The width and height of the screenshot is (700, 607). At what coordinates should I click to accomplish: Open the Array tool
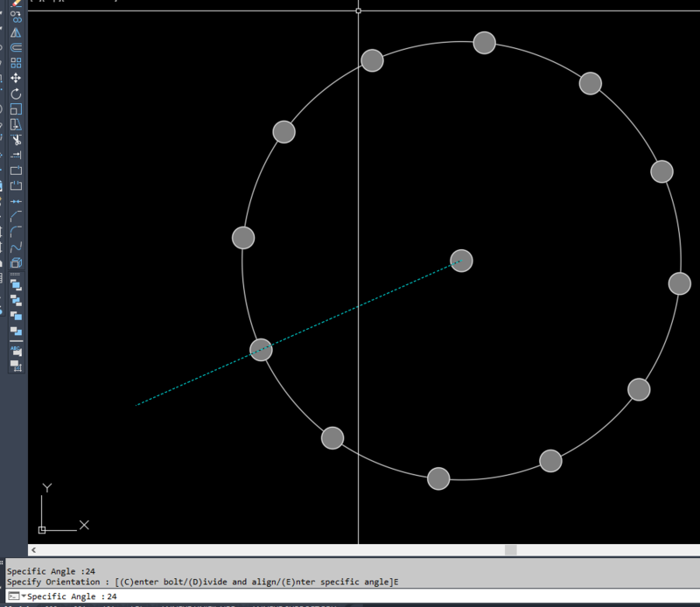(16, 63)
